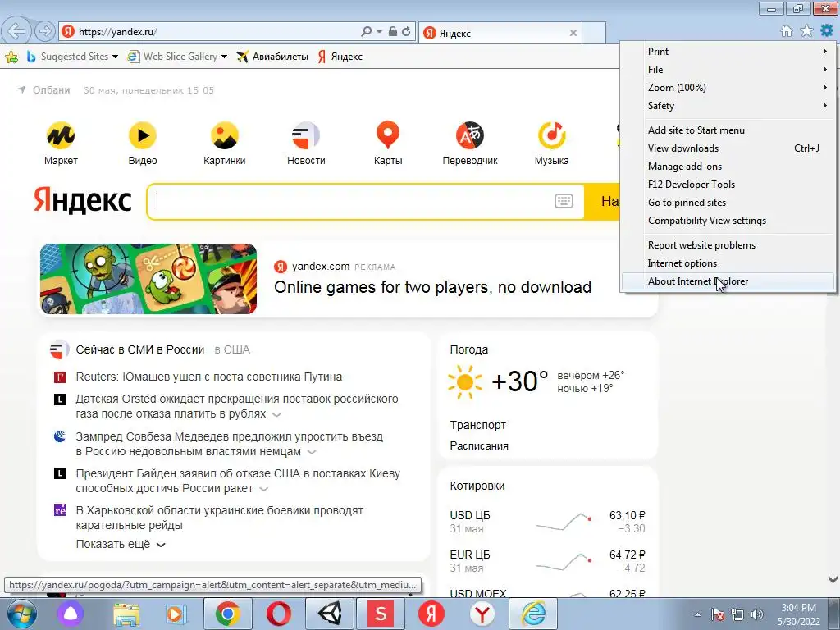Open F12 Developer Tools

point(728,185)
